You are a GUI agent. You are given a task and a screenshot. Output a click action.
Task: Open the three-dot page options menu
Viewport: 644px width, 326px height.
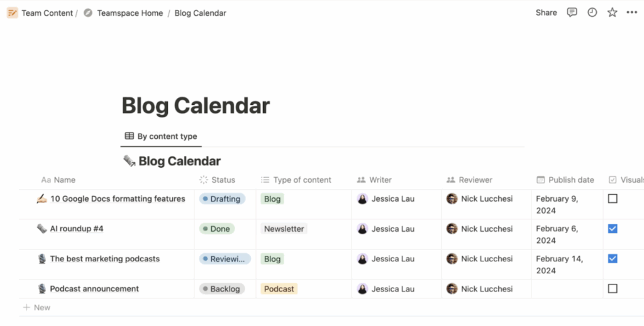pyautogui.click(x=632, y=13)
